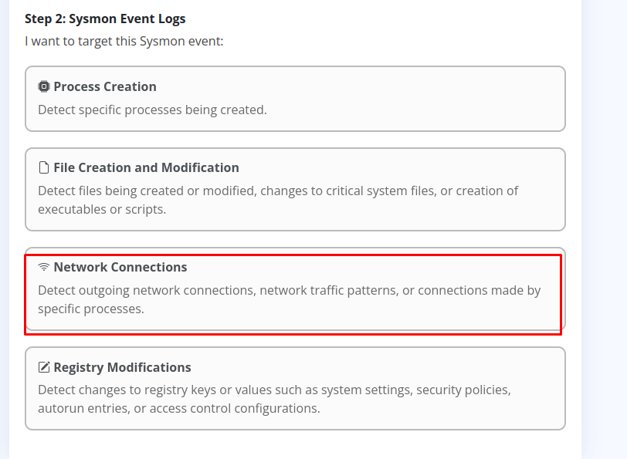The width and height of the screenshot is (627, 459).
Task: Click the Process Creation chip icon
Action: pos(44,86)
